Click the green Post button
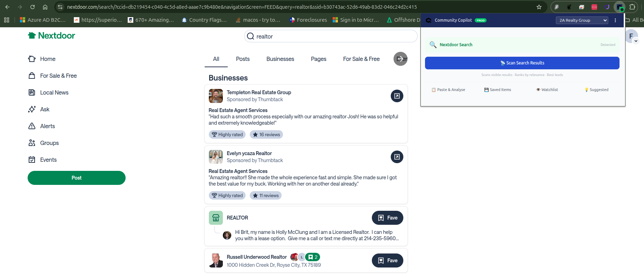The image size is (644, 278). coord(77,178)
